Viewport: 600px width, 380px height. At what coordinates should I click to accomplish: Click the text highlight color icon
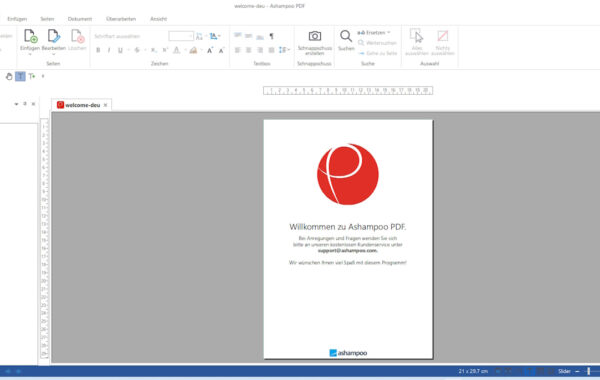pos(193,50)
